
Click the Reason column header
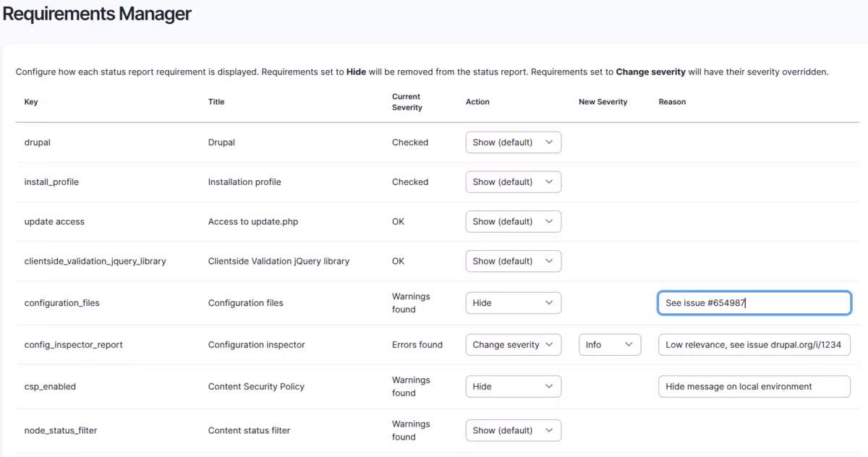[672, 102]
